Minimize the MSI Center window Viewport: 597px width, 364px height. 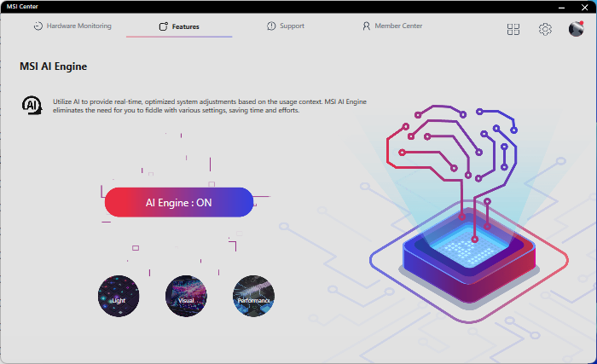(561, 7)
